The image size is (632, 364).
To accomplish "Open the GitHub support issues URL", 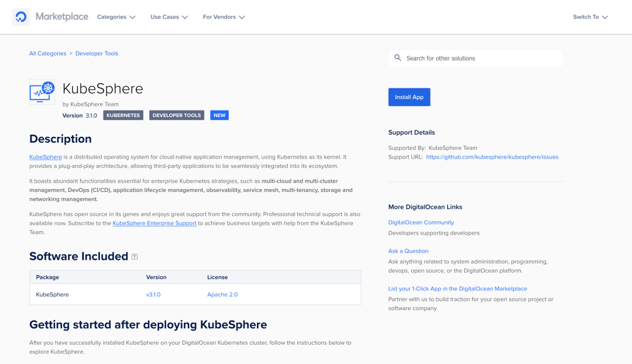I will pyautogui.click(x=492, y=157).
